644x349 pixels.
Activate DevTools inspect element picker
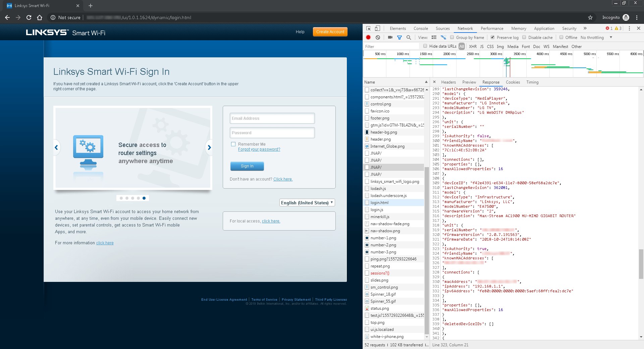(x=368, y=29)
